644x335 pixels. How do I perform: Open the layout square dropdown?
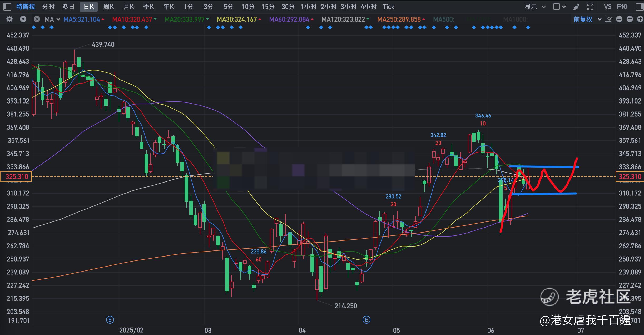coord(559,7)
